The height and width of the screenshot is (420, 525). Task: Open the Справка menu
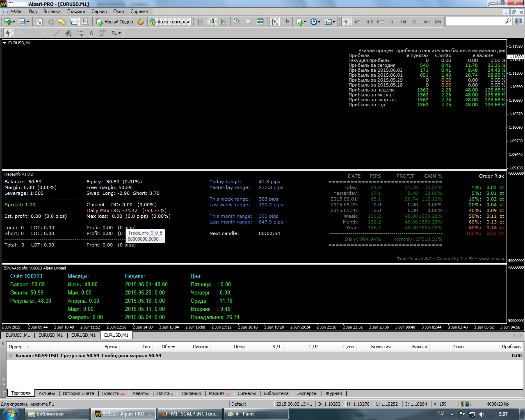click(x=139, y=11)
